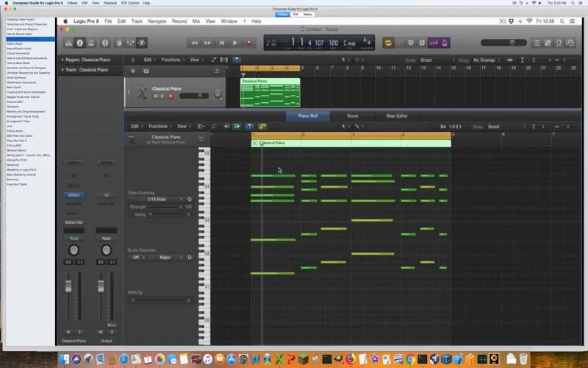This screenshot has width=588, height=368.
Task: Solo the Classical Piano track
Action: point(162,96)
